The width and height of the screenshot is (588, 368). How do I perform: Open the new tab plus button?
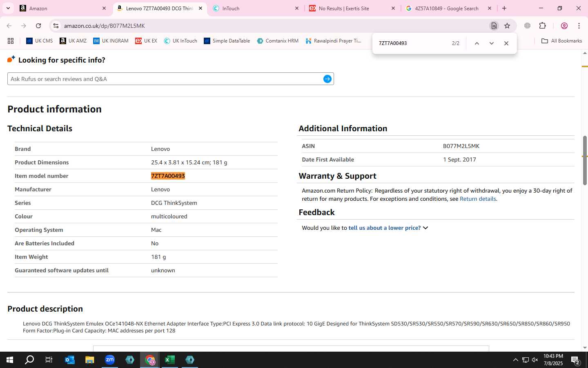(x=504, y=8)
